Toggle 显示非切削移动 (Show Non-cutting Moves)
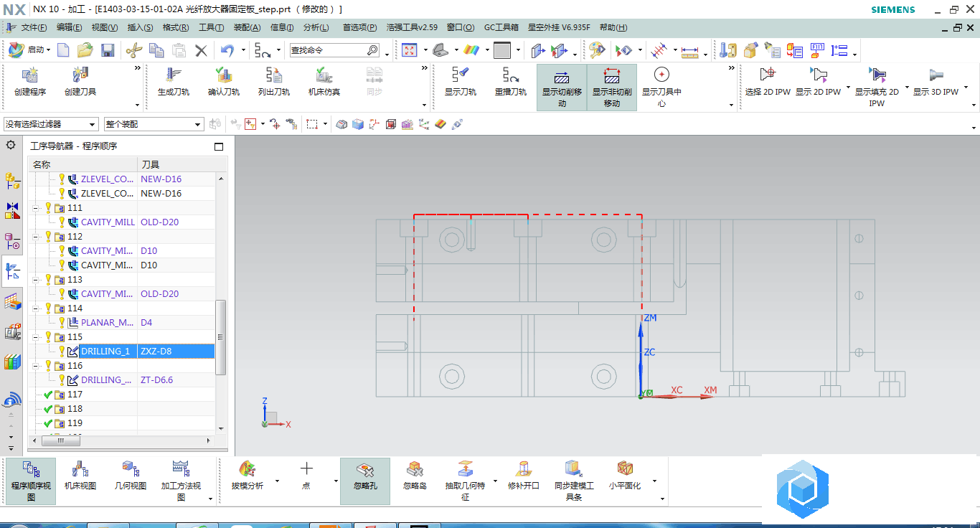The width and height of the screenshot is (980, 528). pyautogui.click(x=612, y=88)
